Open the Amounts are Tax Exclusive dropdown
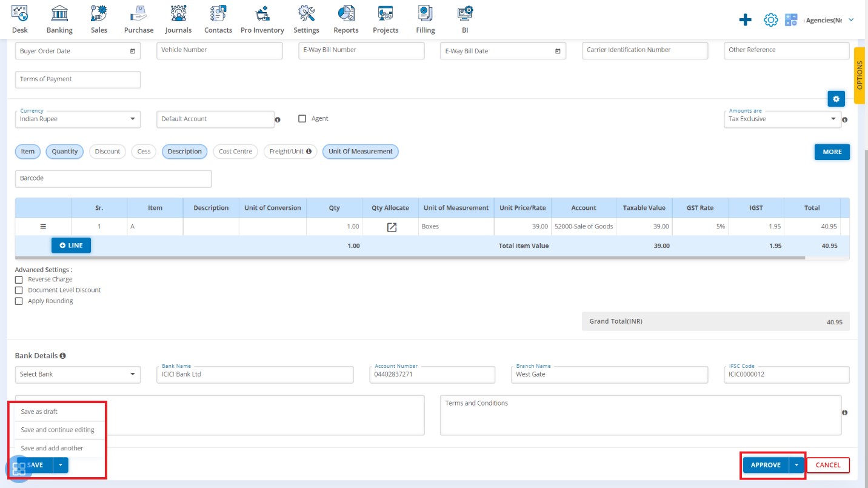 click(783, 119)
